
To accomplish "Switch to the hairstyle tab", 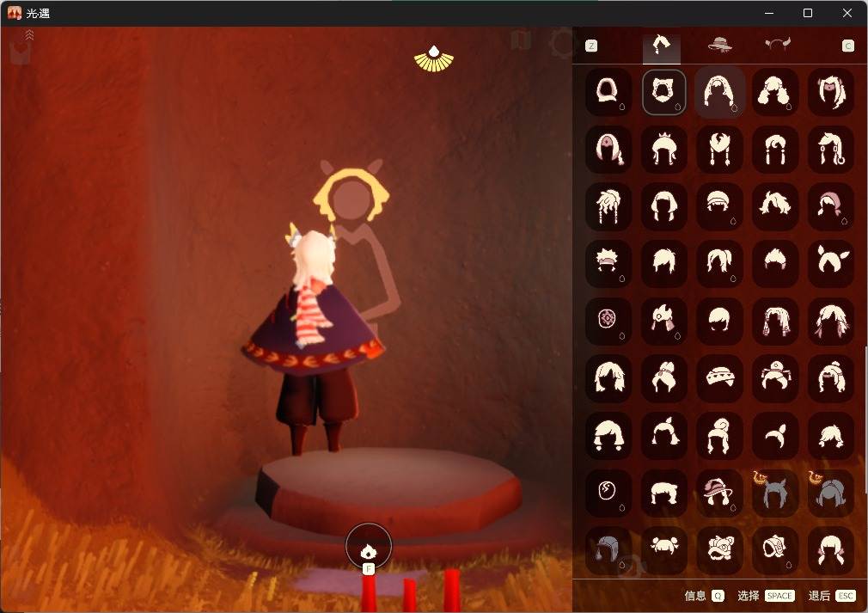I will pos(662,45).
